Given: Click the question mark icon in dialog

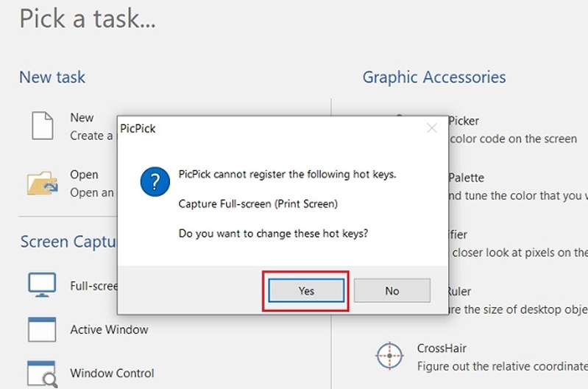Looking at the screenshot, I should 155,182.
